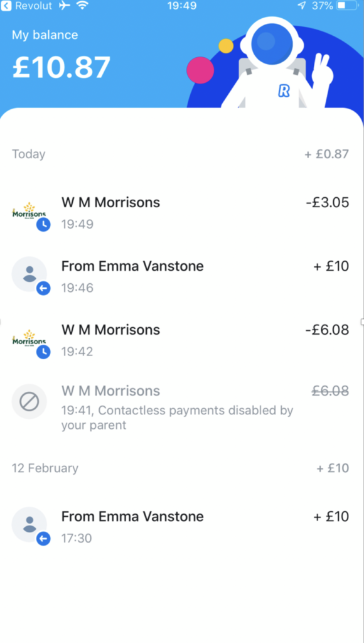Tap the £10.87 balance amount

62,67
